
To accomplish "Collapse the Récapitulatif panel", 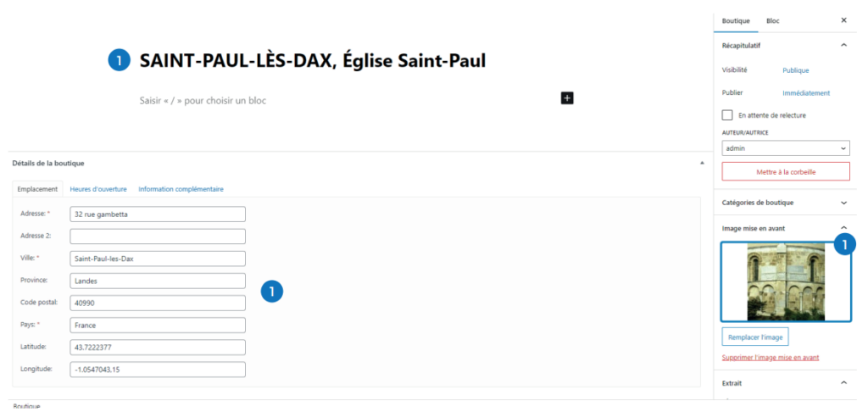I will [x=843, y=45].
